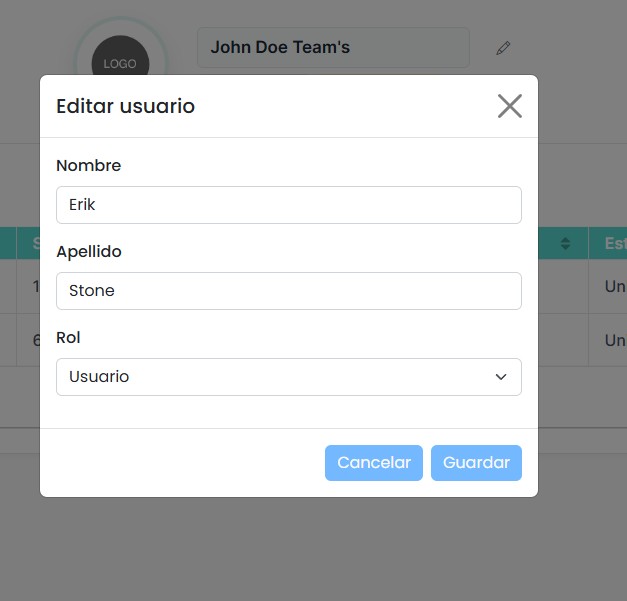
Task: Click the S column header at left
Action: 34,243
